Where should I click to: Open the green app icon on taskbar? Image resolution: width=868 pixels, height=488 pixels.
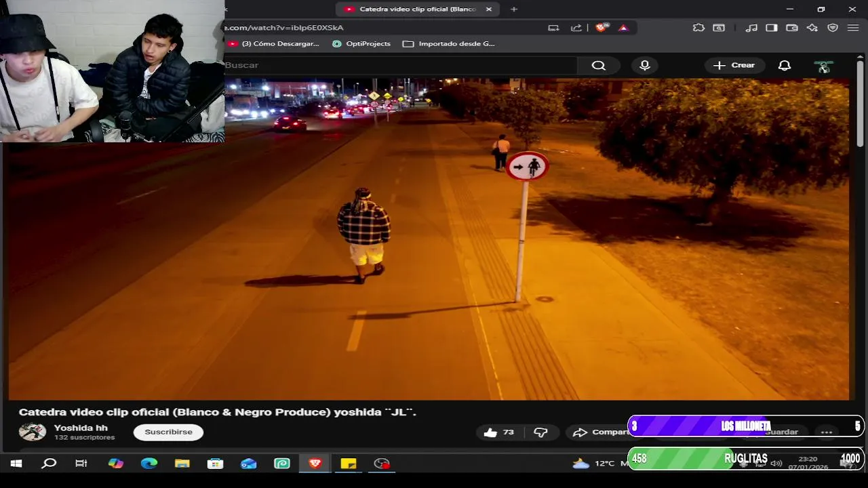(x=282, y=464)
